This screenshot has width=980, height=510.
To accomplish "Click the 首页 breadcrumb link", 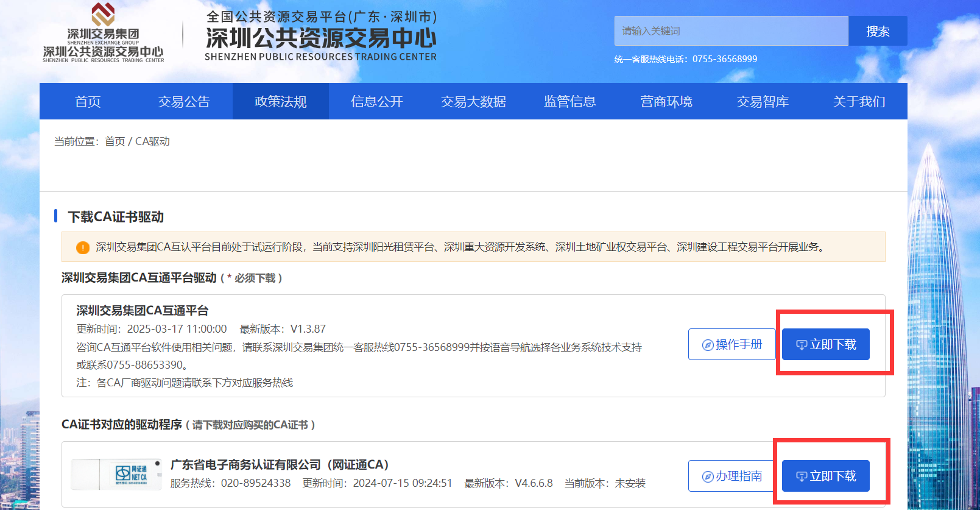I will (x=115, y=141).
